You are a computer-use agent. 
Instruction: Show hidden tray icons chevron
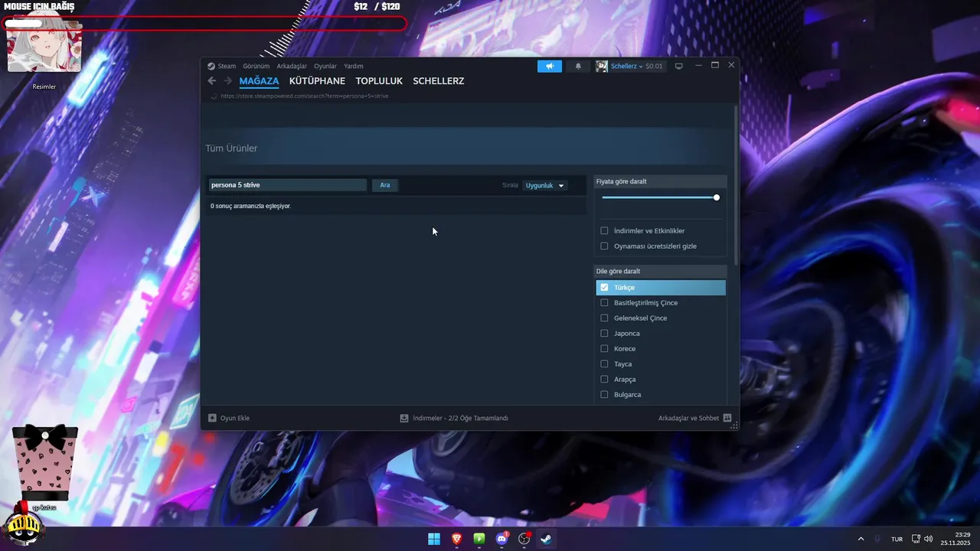tap(861, 539)
